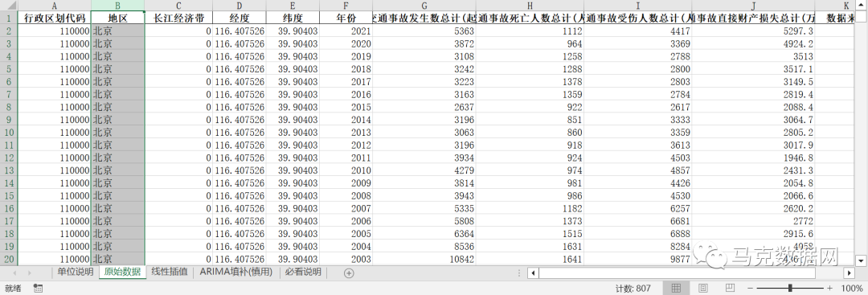This screenshot has height=295, width=868.
Task: Click the horizontal scrollbar right arrow
Action: [x=850, y=272]
